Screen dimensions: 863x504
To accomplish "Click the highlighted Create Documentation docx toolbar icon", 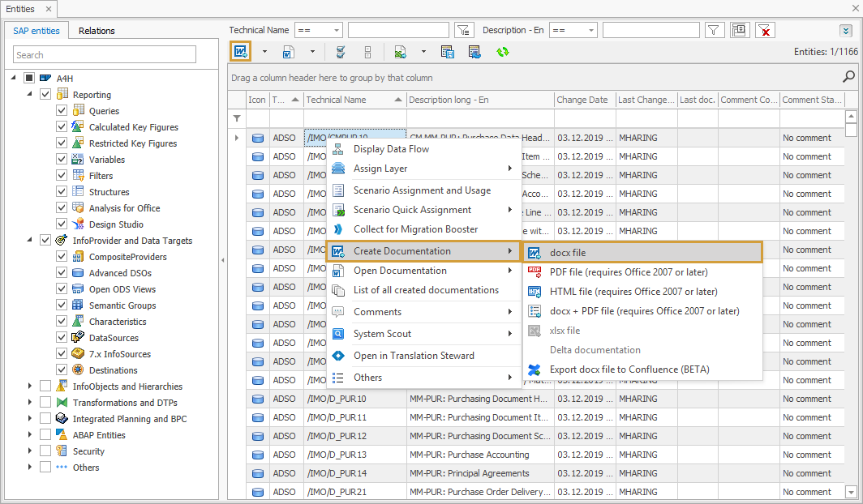I will click(x=240, y=51).
